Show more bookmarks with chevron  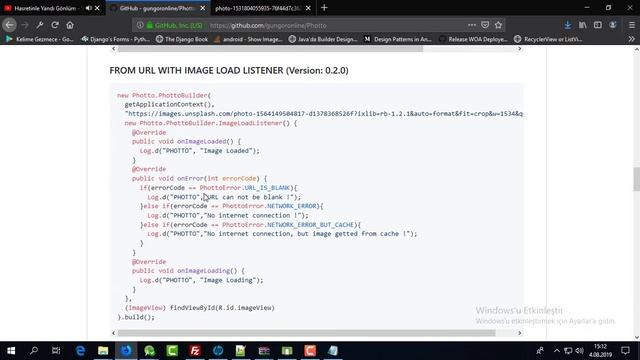[631, 39]
